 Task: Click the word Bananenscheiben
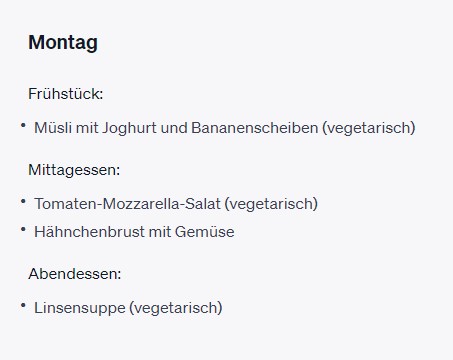click(255, 128)
